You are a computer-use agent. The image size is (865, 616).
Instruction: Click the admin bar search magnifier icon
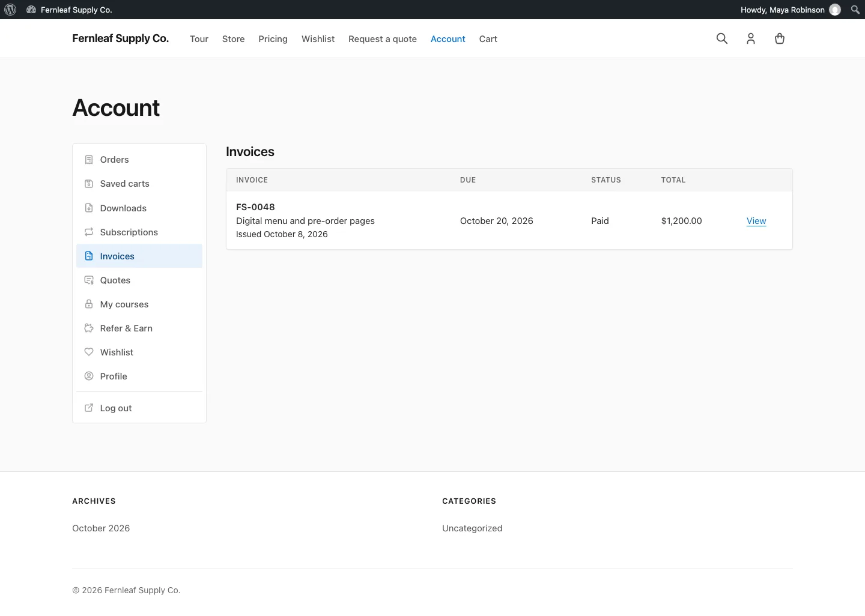click(x=855, y=10)
